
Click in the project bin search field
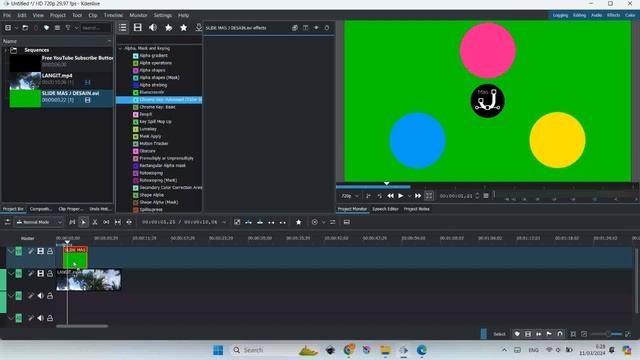point(96,28)
